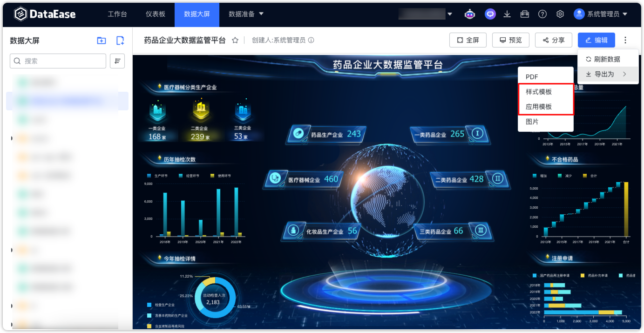This screenshot has height=333, width=644.
Task: Open the 系统管理员 account dropdown
Action: coord(607,14)
